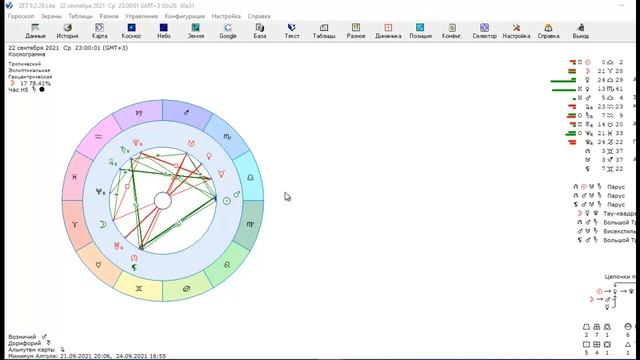Open the Динамика toolbar icon

click(x=388, y=31)
